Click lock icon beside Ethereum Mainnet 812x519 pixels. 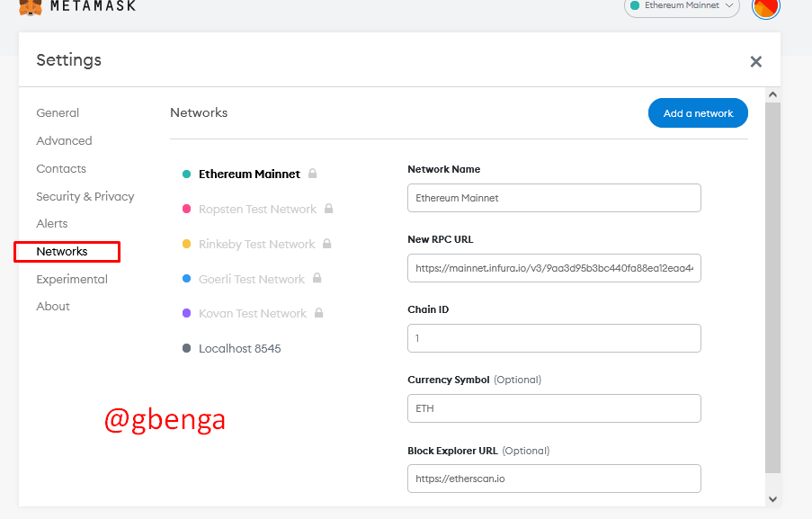313,174
